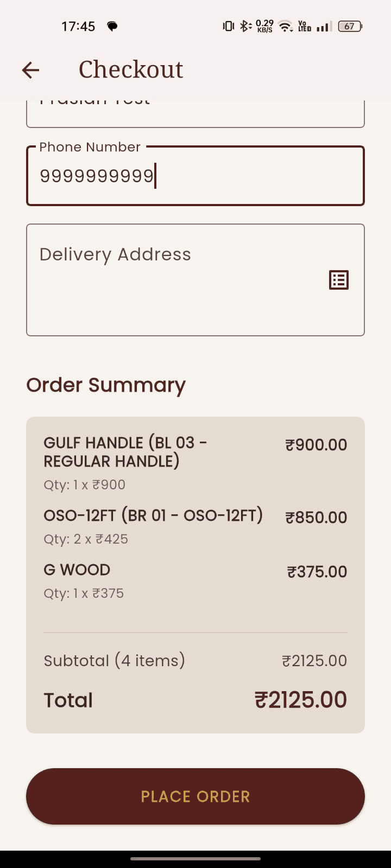Open the saved address picker icon
This screenshot has width=391, height=868.
point(338,279)
